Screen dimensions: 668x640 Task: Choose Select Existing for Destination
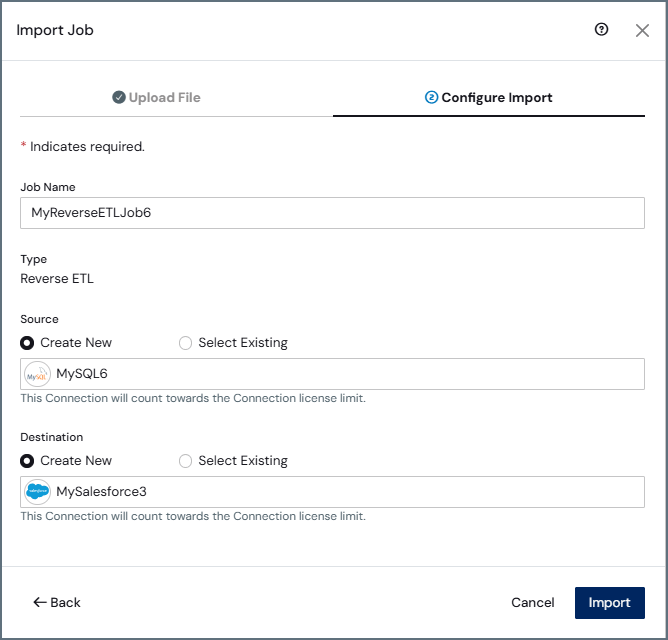click(233, 461)
